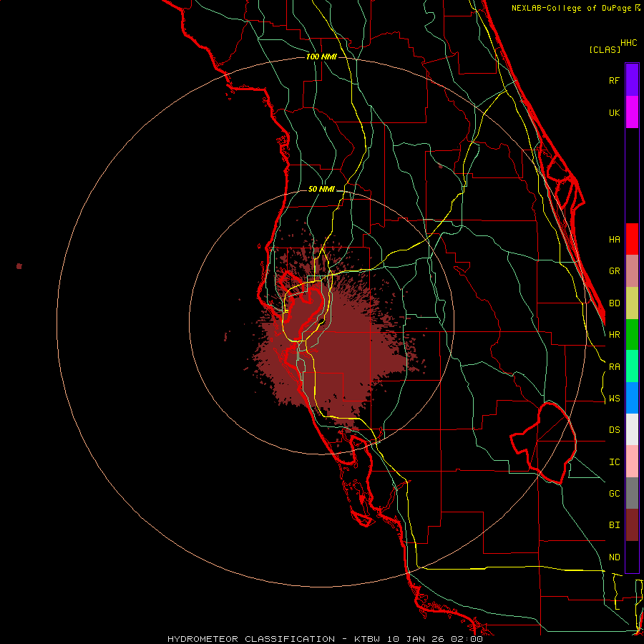Screen dimensions: 644x644
Task: Click the GR legend label
Action: click(614, 271)
